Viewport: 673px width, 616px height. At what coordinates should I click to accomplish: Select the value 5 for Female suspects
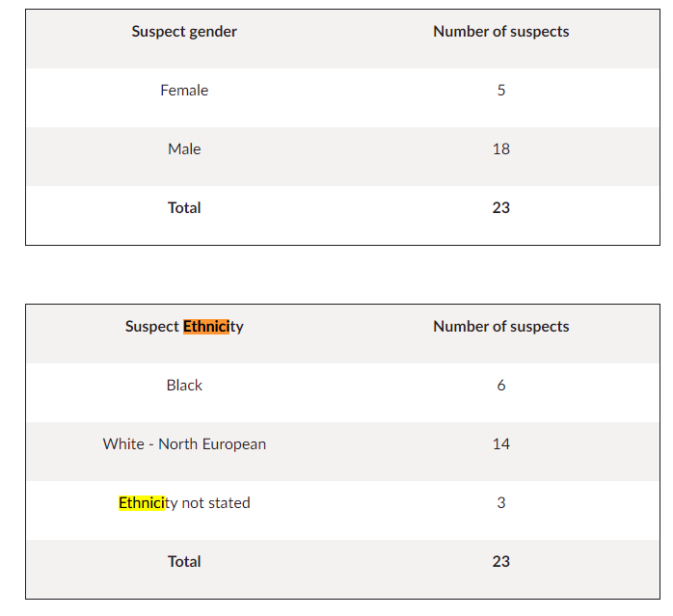500,91
